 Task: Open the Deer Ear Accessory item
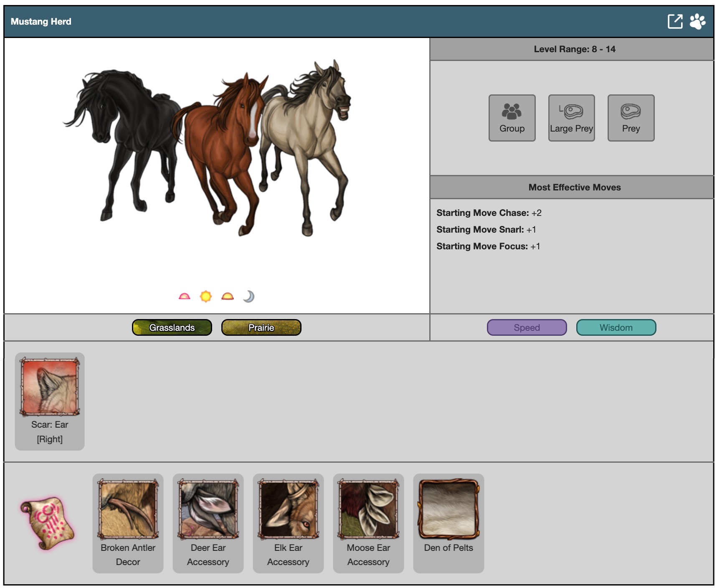[x=208, y=523]
